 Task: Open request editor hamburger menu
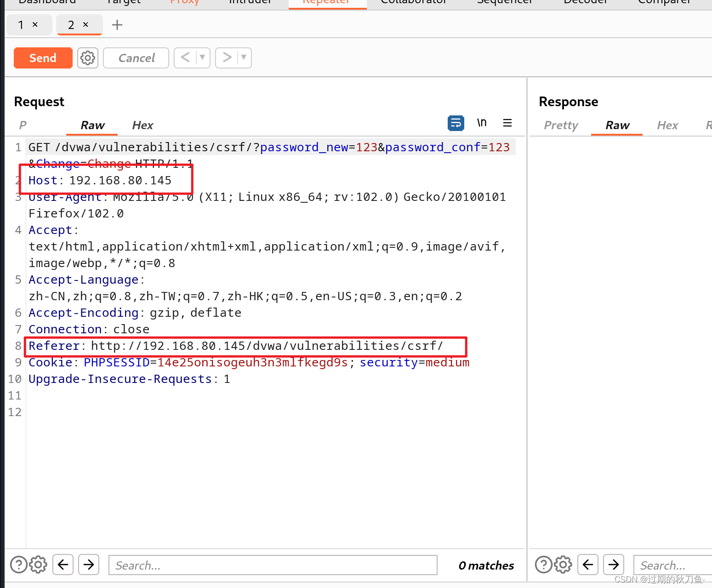pyautogui.click(x=507, y=123)
